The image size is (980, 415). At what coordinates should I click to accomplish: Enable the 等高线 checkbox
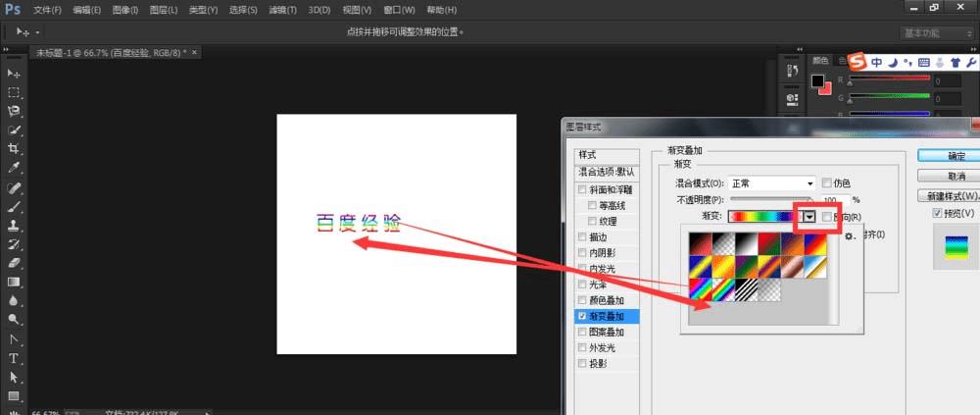[x=593, y=205]
